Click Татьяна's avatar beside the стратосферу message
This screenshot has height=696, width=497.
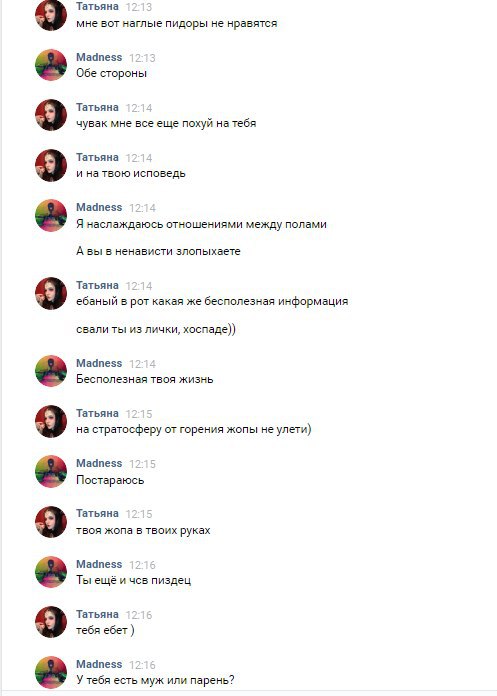(x=51, y=421)
